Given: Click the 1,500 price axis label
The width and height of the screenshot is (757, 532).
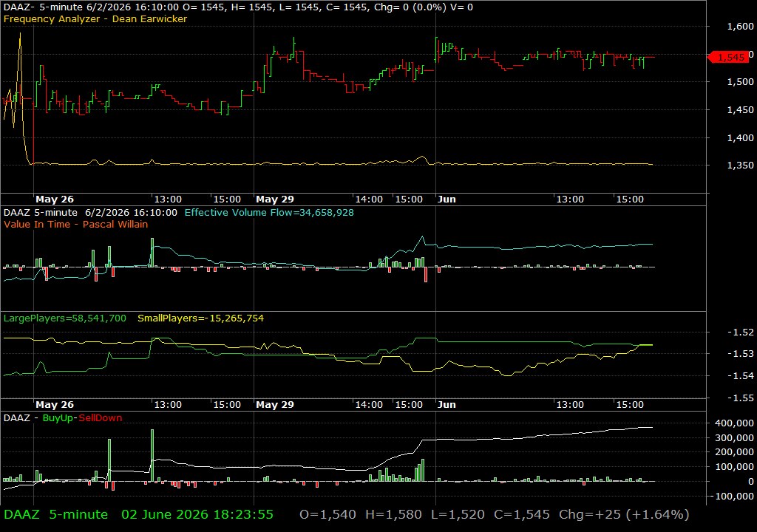Looking at the screenshot, I should click(740, 81).
